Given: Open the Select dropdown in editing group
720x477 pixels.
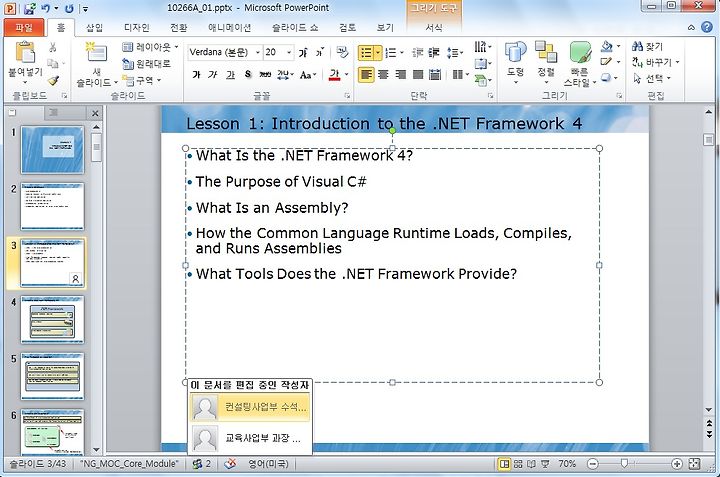Looking at the screenshot, I should click(x=652, y=79).
